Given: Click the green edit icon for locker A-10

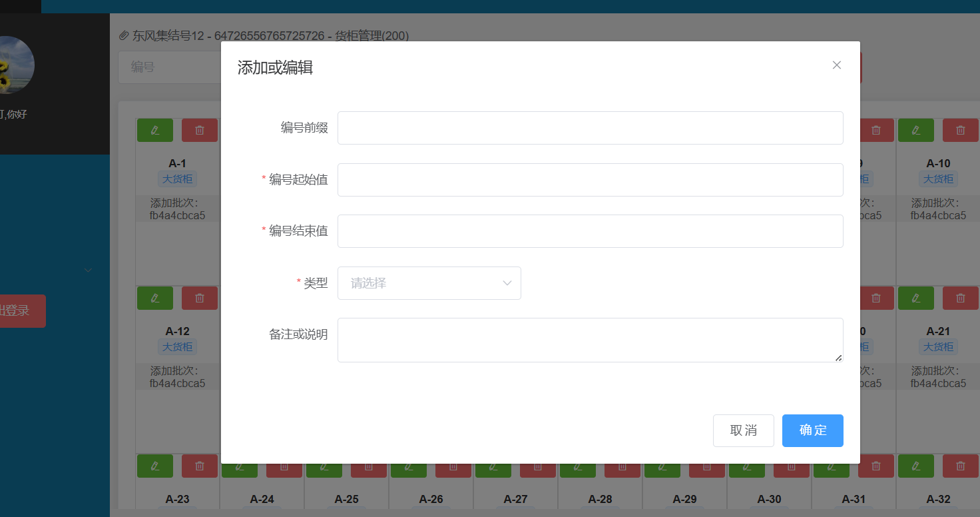Looking at the screenshot, I should coord(916,130).
